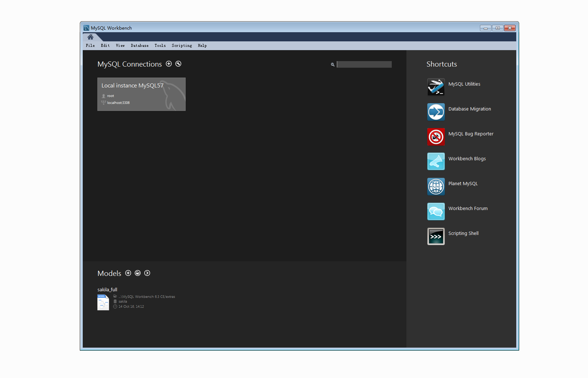This screenshot has height=378, width=588.
Task: Click the sakila_full model file thumbnail
Action: [x=103, y=302]
